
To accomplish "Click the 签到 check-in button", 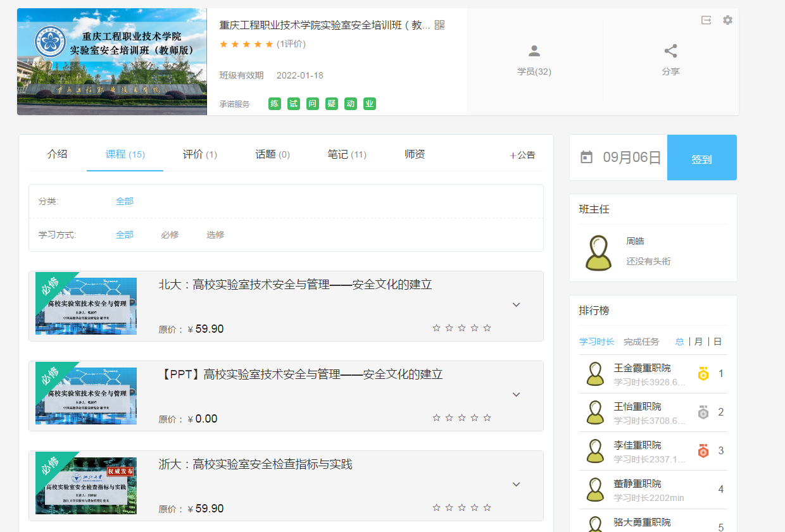I will point(702,158).
